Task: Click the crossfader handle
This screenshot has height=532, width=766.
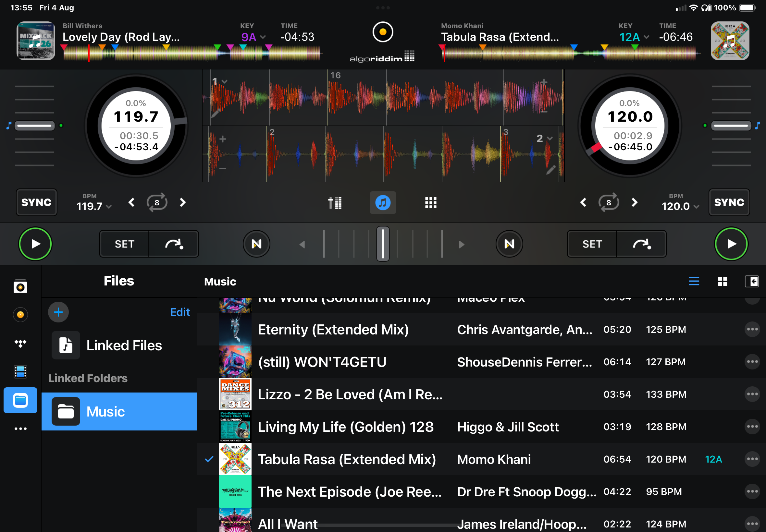Action: click(x=382, y=244)
